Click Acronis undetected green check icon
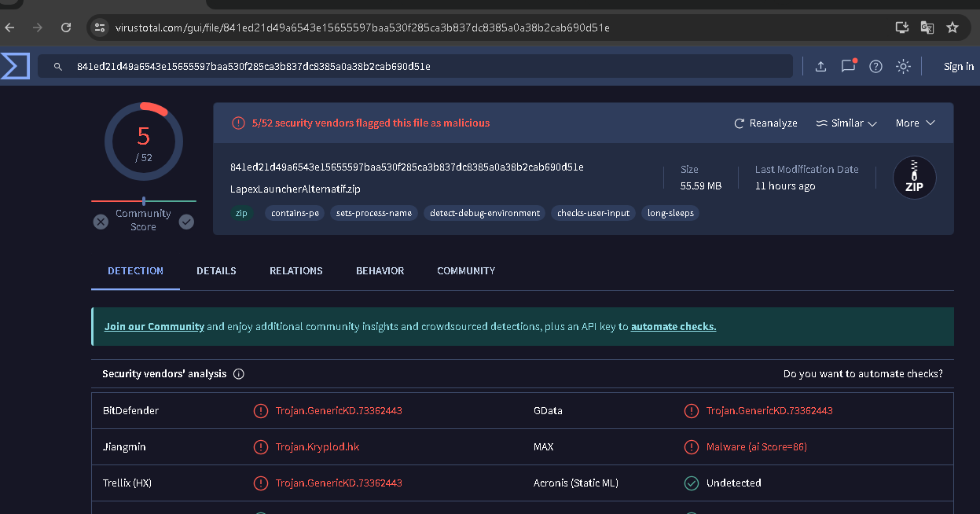980x514 pixels. [x=692, y=483]
